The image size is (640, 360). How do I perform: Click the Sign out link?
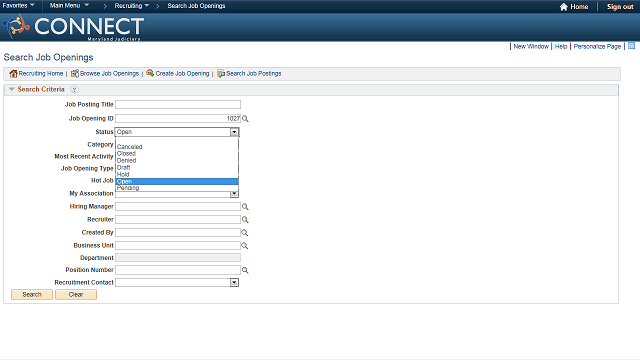pos(620,7)
